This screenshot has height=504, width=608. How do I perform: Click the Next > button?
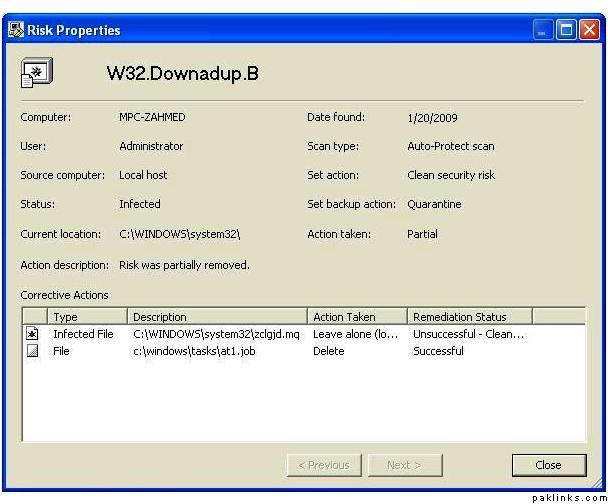404,465
